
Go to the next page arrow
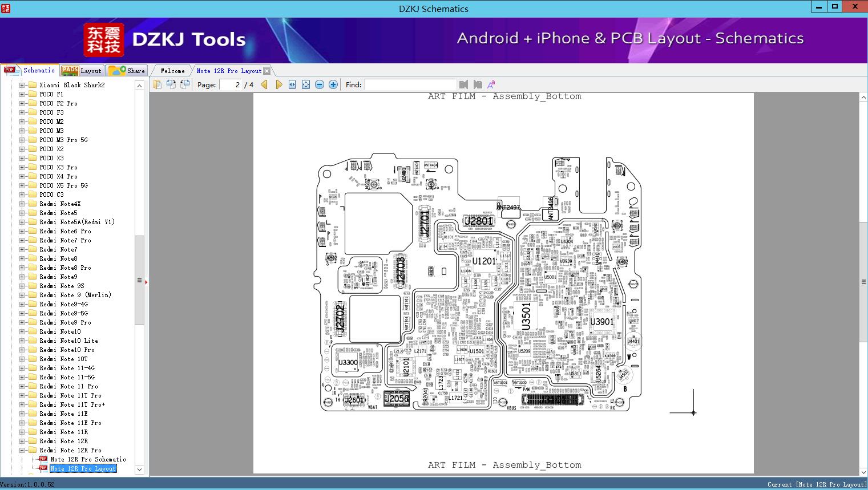278,84
